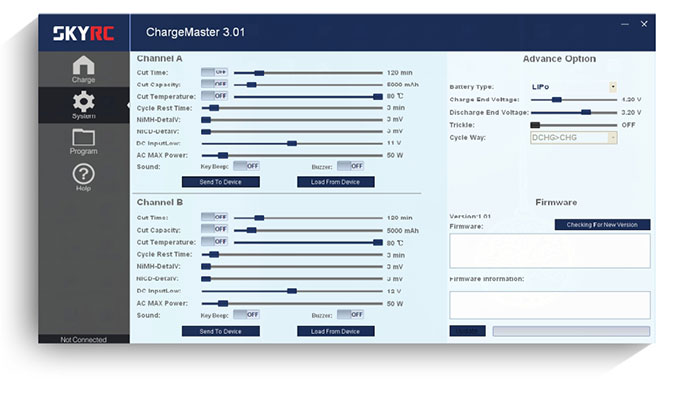The height and width of the screenshot is (401, 694).
Task: Toggle Channel A Cut Temperature switch
Action: [x=214, y=96]
